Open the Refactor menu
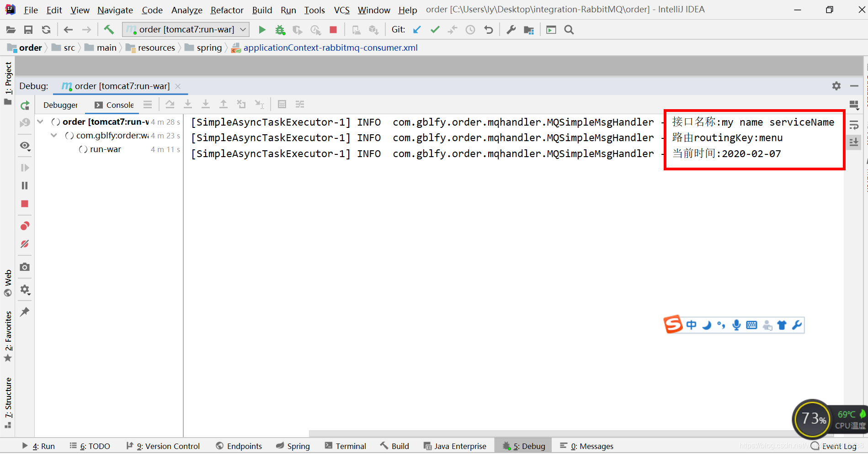This screenshot has width=868, height=454. [x=227, y=10]
